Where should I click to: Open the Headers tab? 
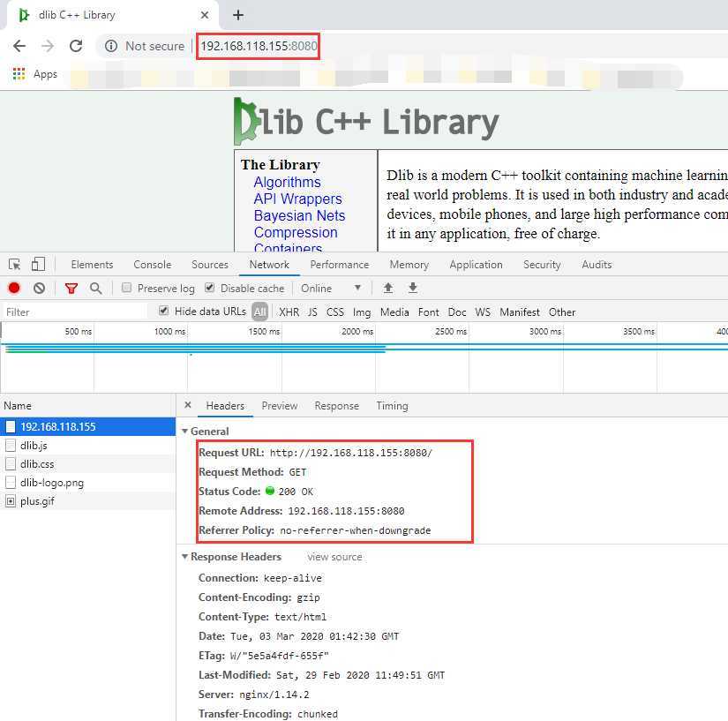click(225, 406)
